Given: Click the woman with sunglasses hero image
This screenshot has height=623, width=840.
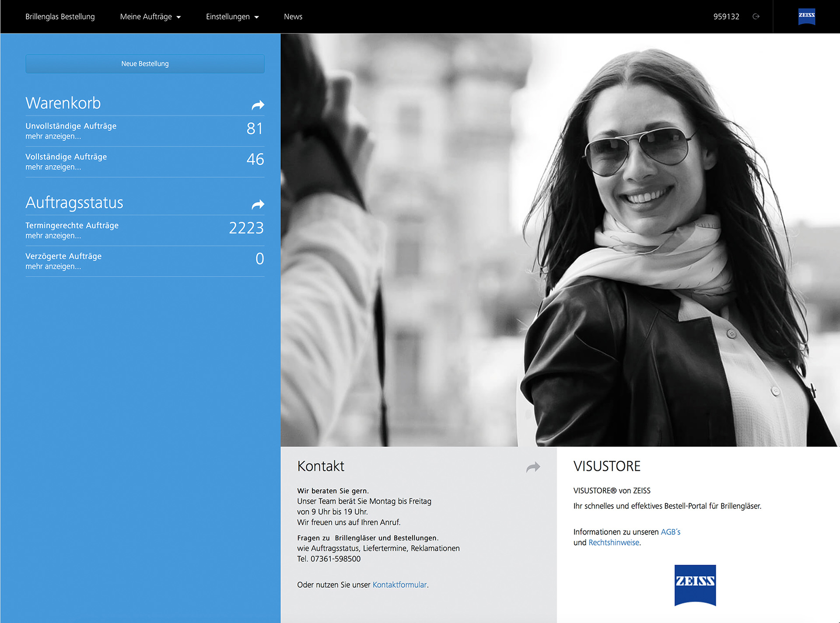Looking at the screenshot, I should (x=560, y=240).
